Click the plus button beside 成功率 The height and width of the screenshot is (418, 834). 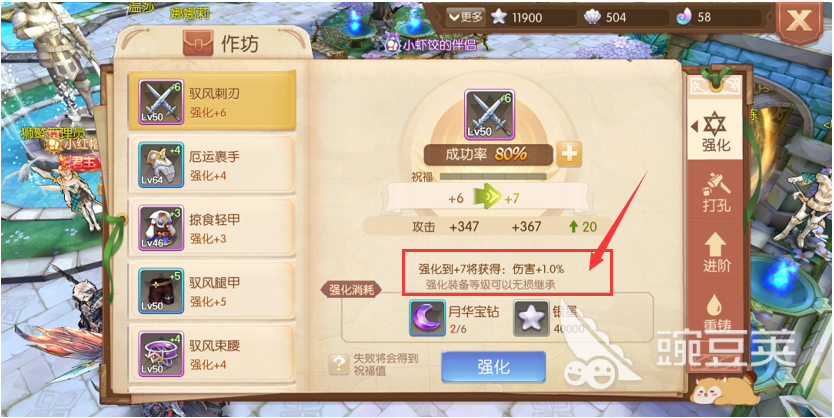[569, 155]
